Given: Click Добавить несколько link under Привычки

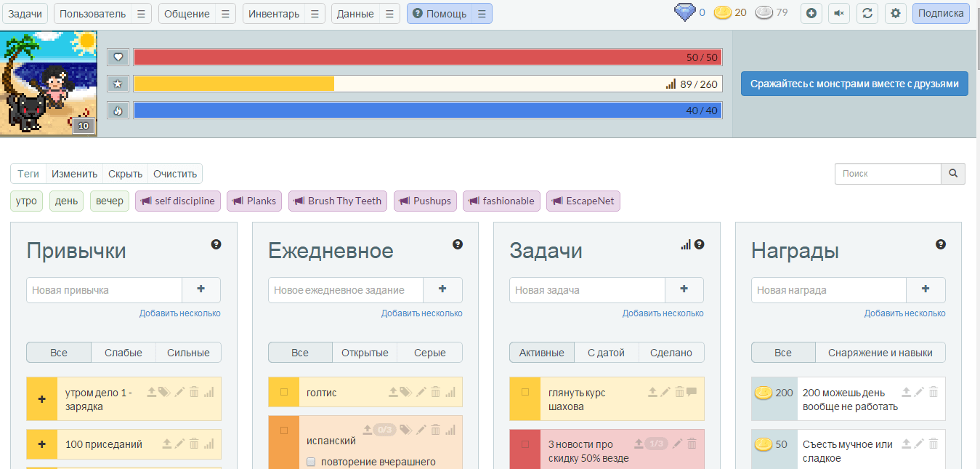Looking at the screenshot, I should point(180,313).
